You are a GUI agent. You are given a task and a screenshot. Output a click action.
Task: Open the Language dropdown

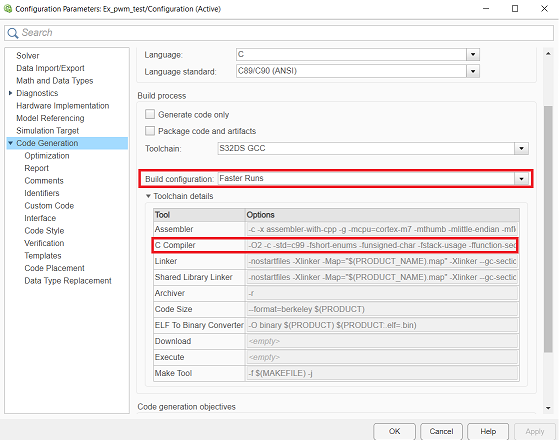(x=473, y=55)
